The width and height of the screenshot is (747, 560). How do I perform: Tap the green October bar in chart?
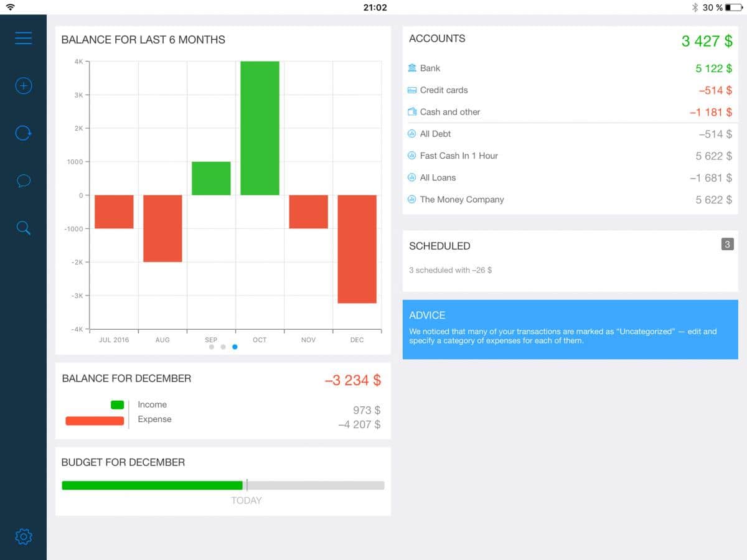click(x=260, y=128)
